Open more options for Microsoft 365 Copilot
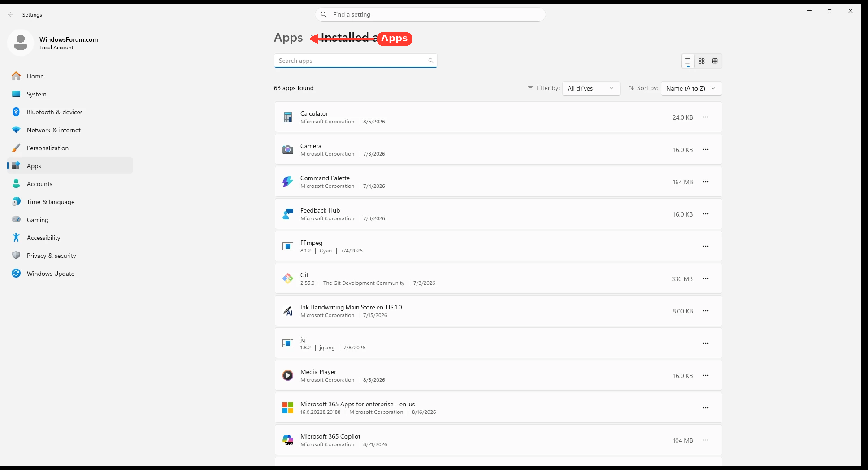868x470 pixels. [706, 440]
